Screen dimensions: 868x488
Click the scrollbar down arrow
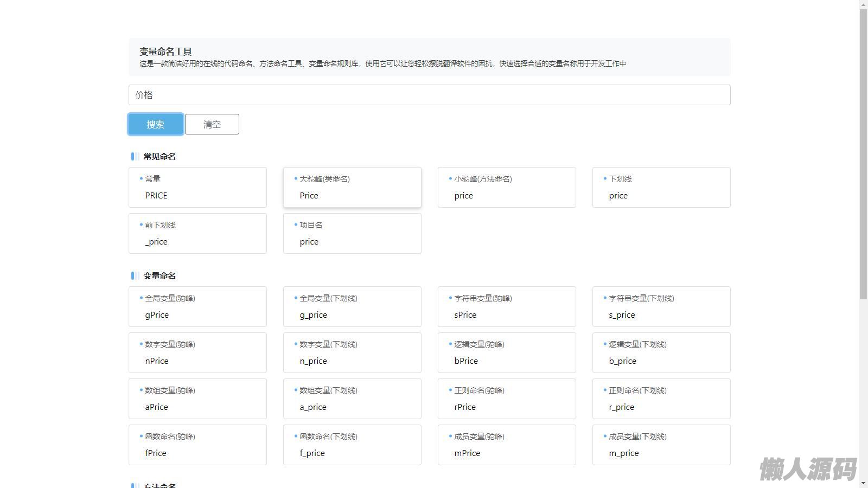click(863, 483)
